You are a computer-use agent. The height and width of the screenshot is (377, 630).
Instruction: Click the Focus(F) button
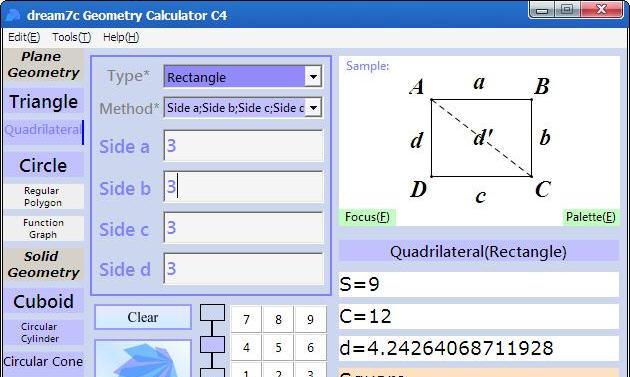368,217
